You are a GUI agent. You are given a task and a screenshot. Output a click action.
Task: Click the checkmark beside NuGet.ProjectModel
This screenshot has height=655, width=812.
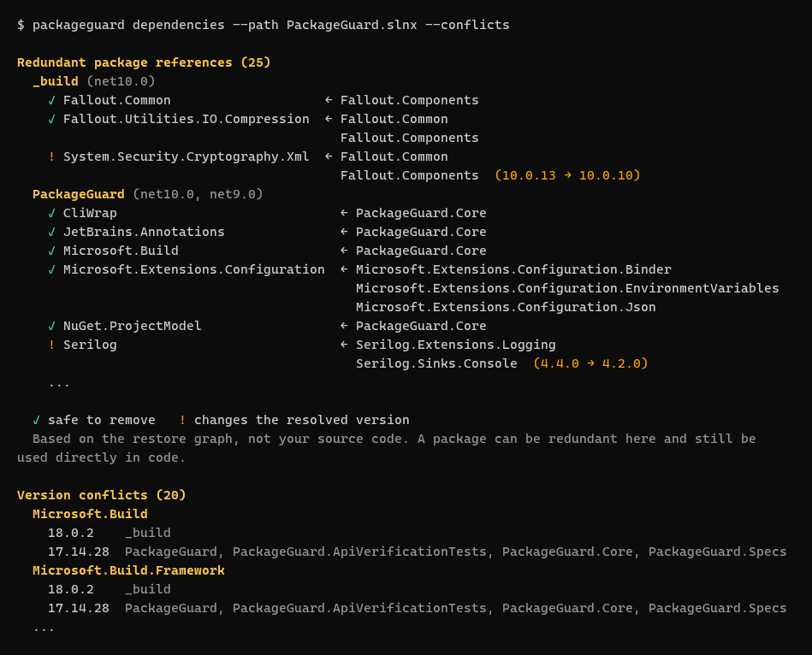click(52, 326)
